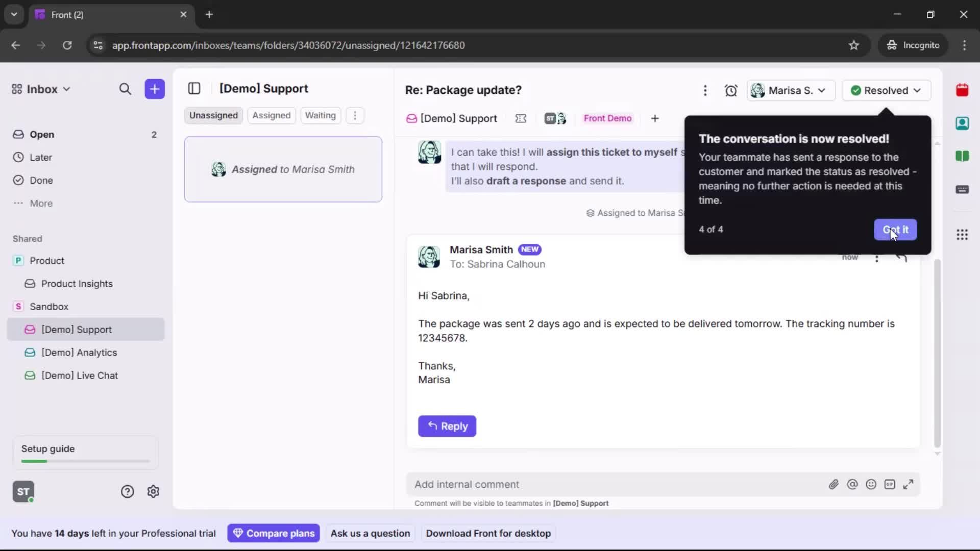Click the Add internal comment field
This screenshot has width=980, height=551.
point(561,484)
